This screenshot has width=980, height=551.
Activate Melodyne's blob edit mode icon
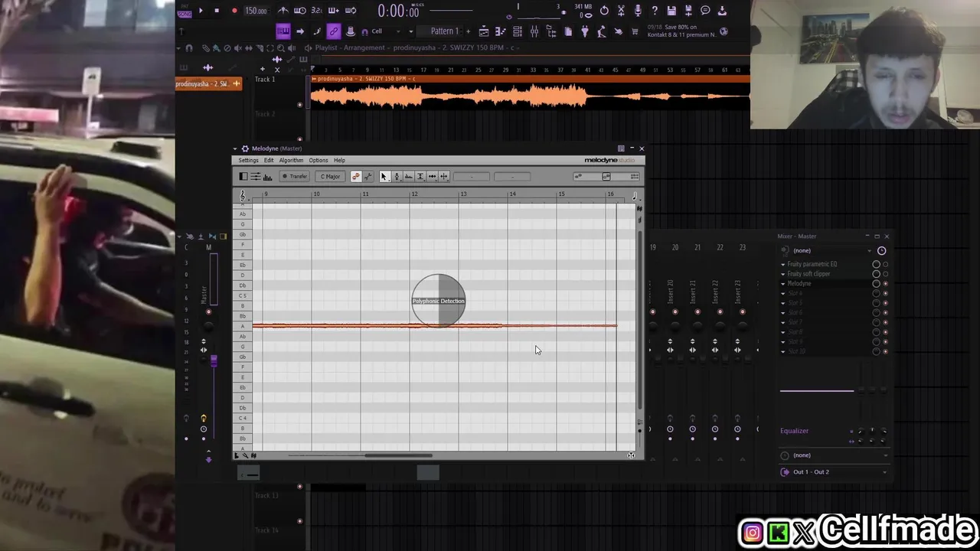(x=356, y=176)
